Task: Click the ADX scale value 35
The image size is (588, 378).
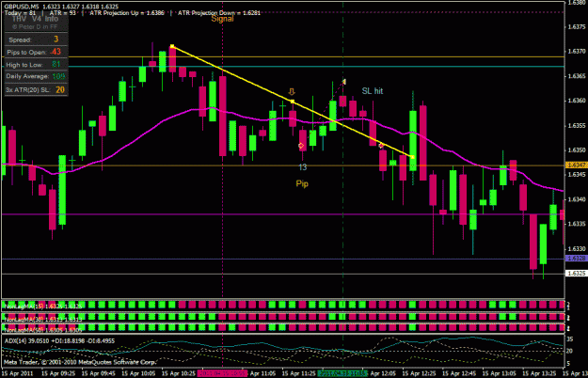Action: click(x=569, y=339)
